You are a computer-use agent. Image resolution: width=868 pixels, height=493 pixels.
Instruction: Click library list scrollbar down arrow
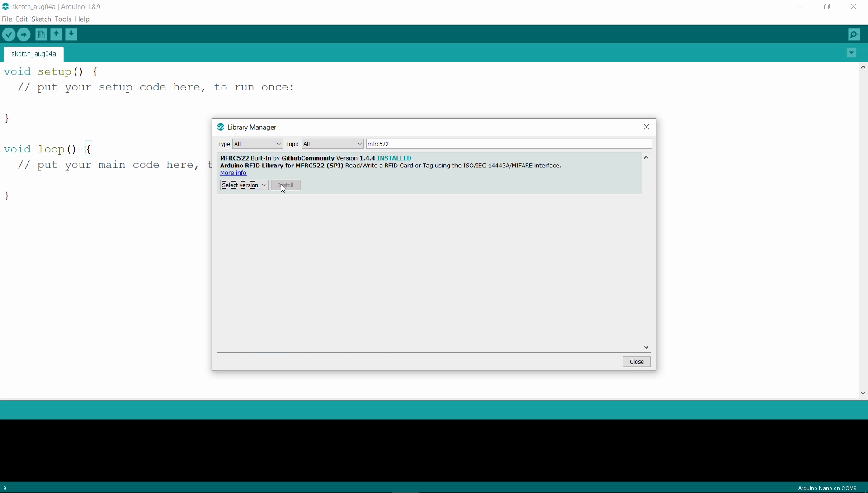[x=646, y=347]
